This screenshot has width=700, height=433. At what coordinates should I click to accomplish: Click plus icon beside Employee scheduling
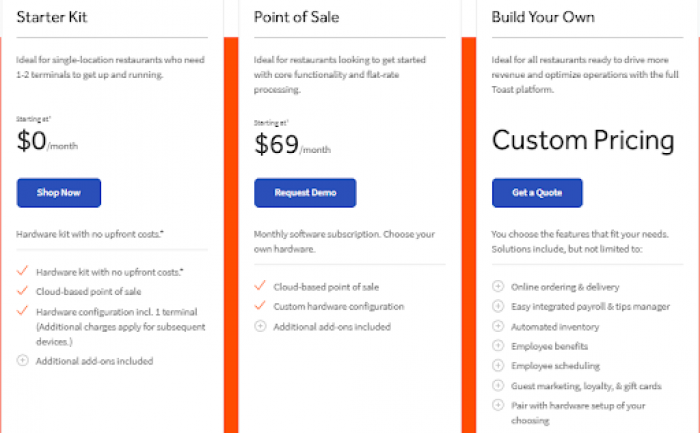click(x=498, y=365)
